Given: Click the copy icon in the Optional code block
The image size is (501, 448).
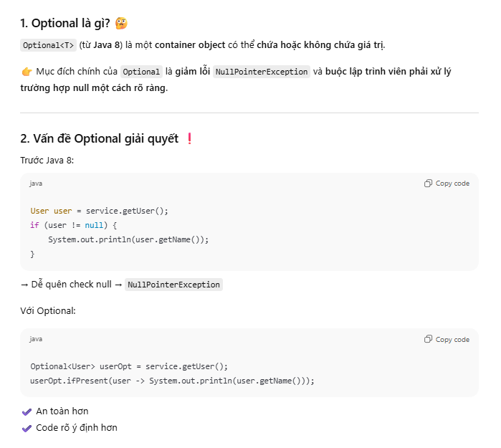Looking at the screenshot, I should click(x=428, y=339).
